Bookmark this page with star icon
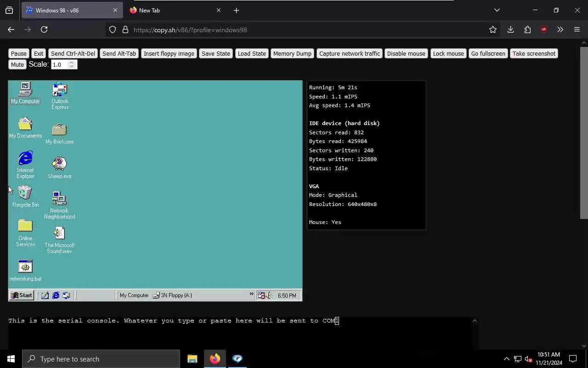This screenshot has height=368, width=588. pyautogui.click(x=493, y=29)
